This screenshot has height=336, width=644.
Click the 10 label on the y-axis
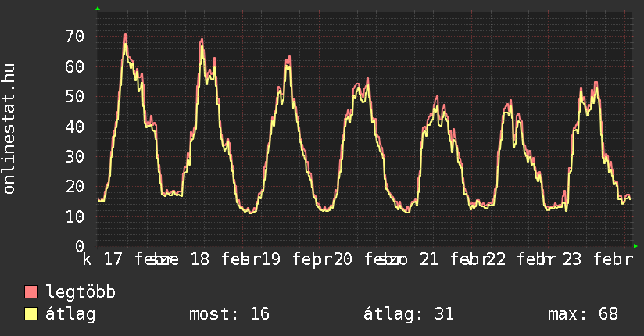73,216
